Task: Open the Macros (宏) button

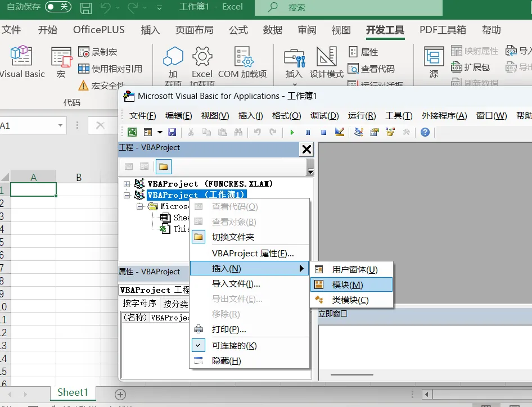Action: click(x=61, y=62)
